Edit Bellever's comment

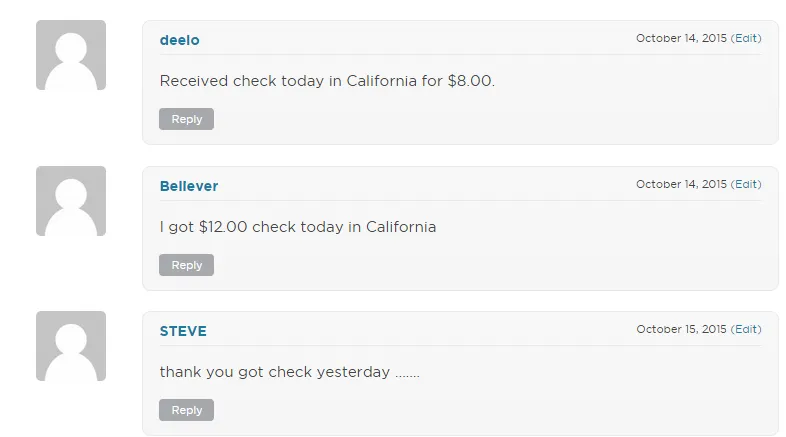[746, 184]
